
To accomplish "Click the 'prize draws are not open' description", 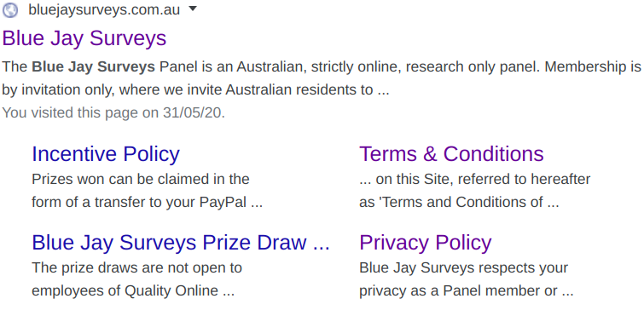I will pyautogui.click(x=136, y=279).
